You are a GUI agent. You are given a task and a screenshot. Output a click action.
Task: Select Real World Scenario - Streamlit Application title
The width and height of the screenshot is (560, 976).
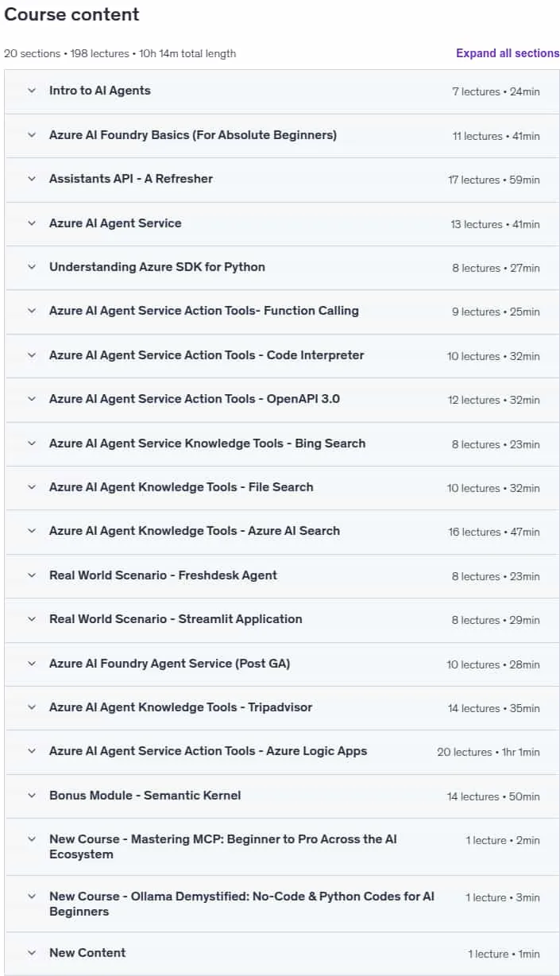coord(176,619)
